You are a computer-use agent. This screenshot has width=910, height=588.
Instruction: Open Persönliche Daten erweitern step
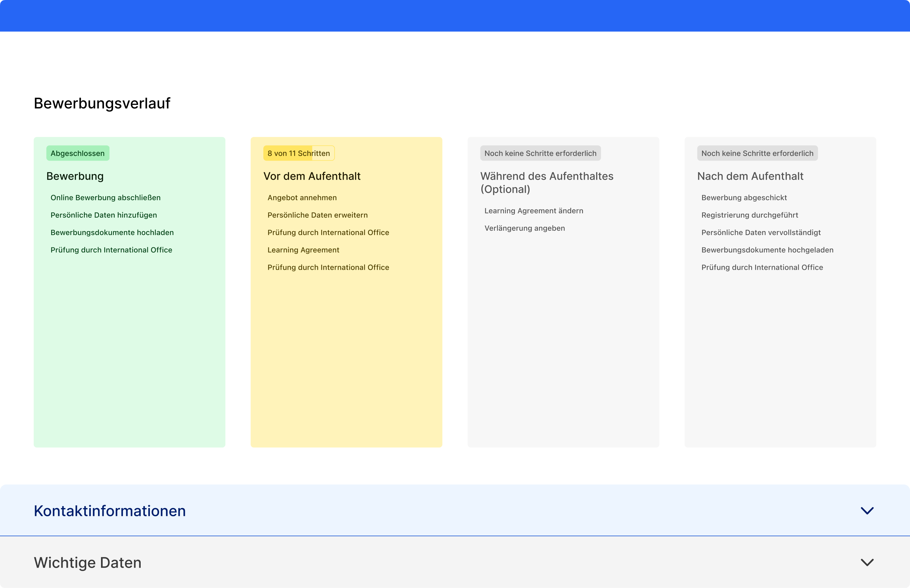(317, 215)
